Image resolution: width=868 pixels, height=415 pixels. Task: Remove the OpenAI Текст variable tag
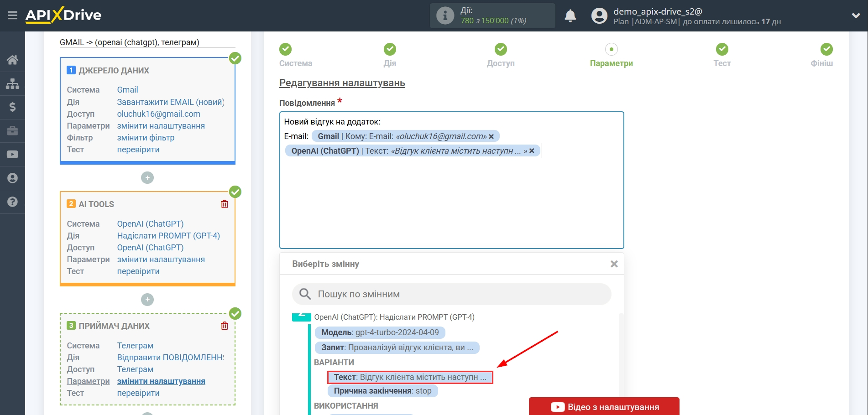[532, 150]
